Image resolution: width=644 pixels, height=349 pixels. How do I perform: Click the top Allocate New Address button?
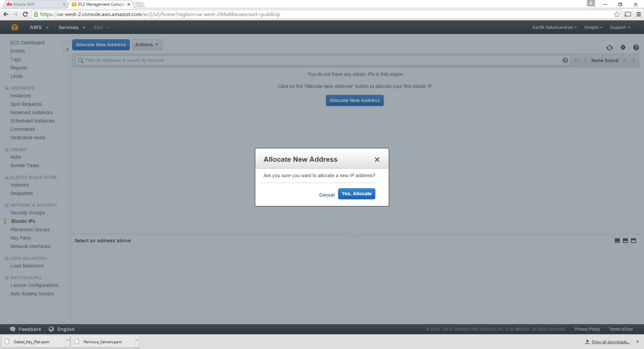(101, 45)
